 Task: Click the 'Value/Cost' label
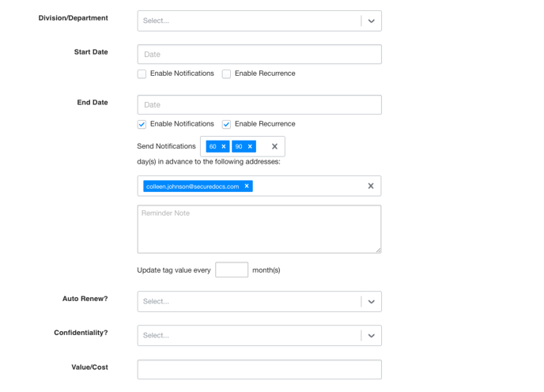89,367
